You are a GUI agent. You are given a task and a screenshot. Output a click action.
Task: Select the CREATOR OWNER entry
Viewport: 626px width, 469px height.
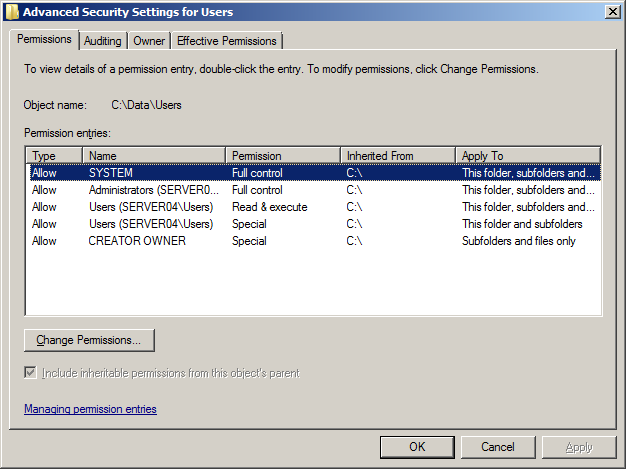(137, 241)
